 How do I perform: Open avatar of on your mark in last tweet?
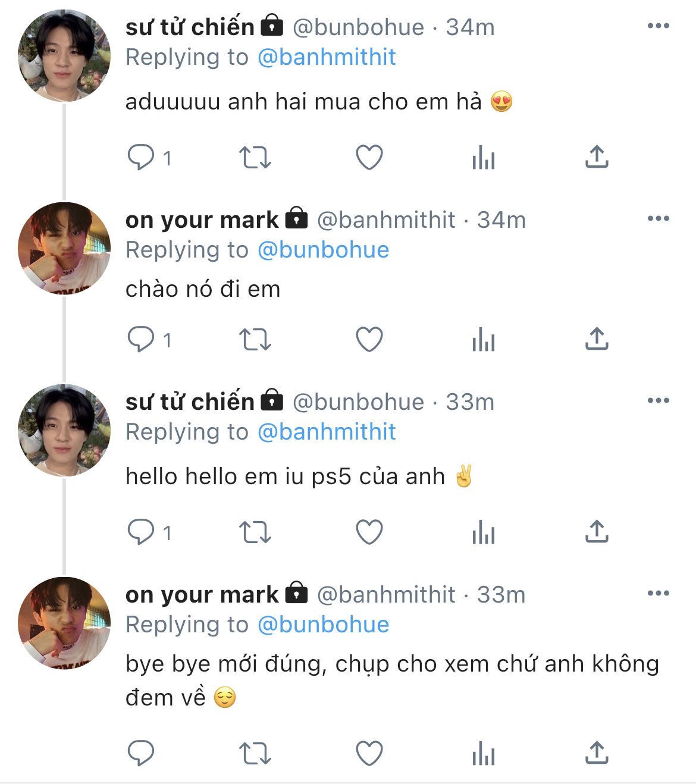point(64,622)
